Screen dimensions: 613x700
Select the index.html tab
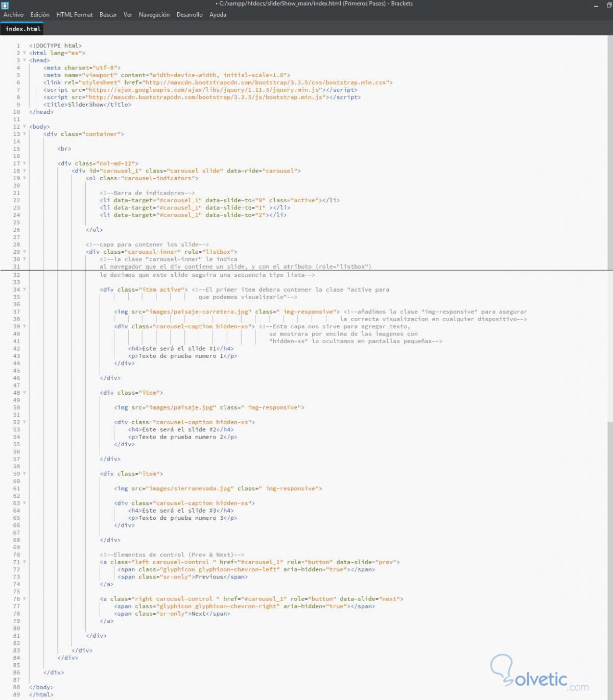pyautogui.click(x=23, y=29)
